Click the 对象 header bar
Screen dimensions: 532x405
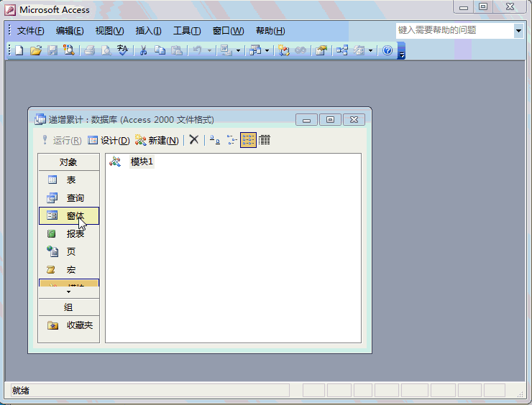[69, 162]
